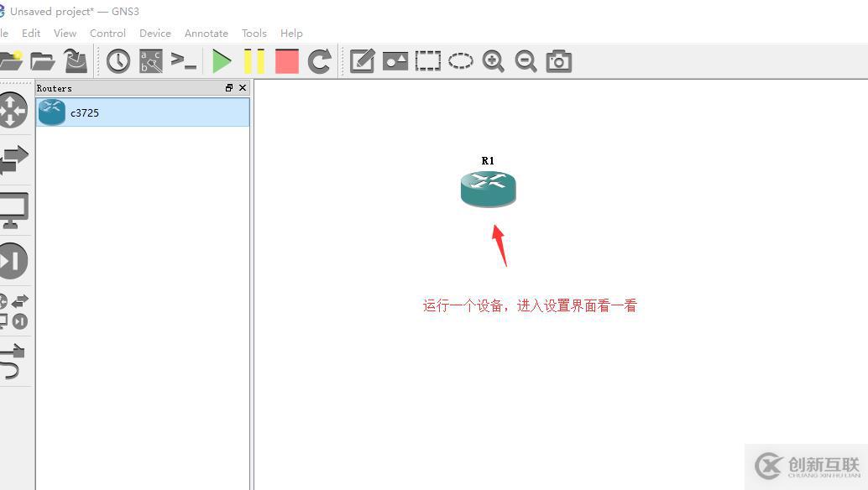Open a console connection with the terminal icon
This screenshot has height=490, width=868.
point(185,60)
